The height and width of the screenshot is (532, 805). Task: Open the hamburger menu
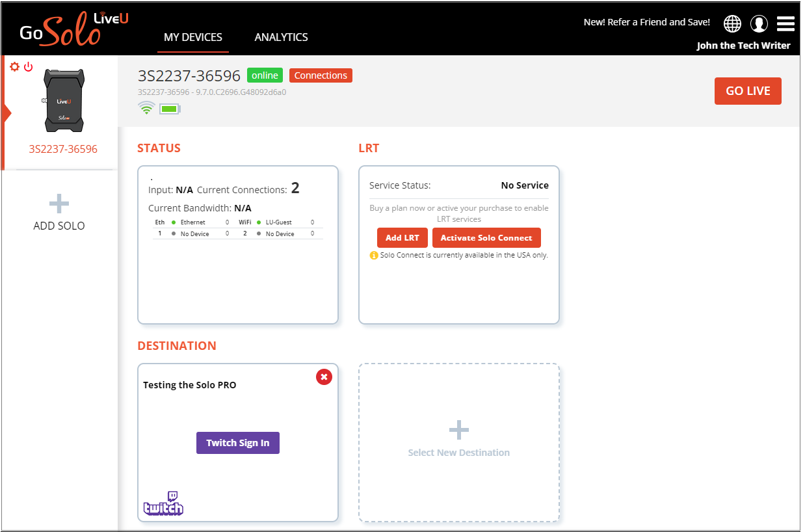click(x=785, y=23)
